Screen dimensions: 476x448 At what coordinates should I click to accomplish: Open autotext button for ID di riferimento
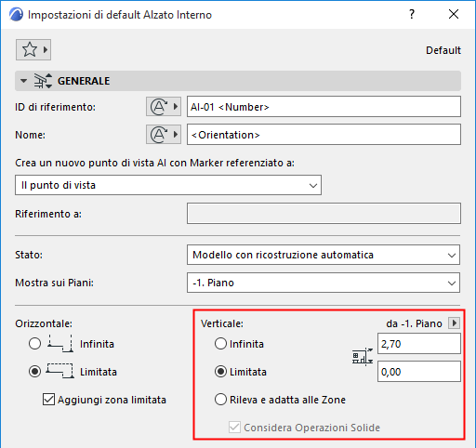tap(164, 107)
